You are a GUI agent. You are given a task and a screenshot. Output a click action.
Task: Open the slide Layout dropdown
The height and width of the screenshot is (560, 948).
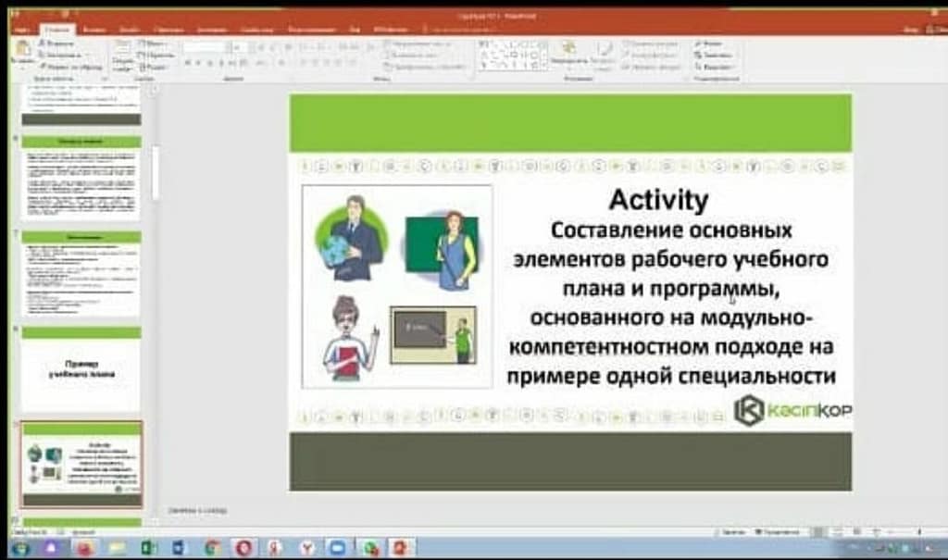155,43
